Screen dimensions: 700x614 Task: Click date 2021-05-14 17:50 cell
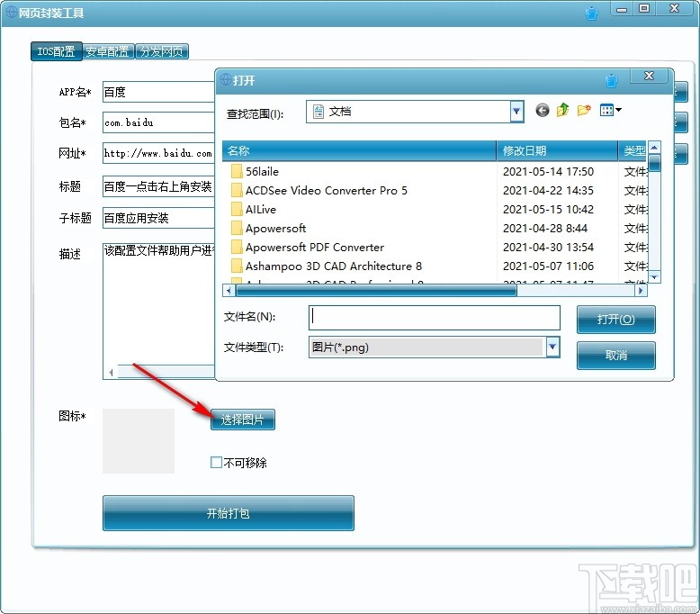coord(548,171)
